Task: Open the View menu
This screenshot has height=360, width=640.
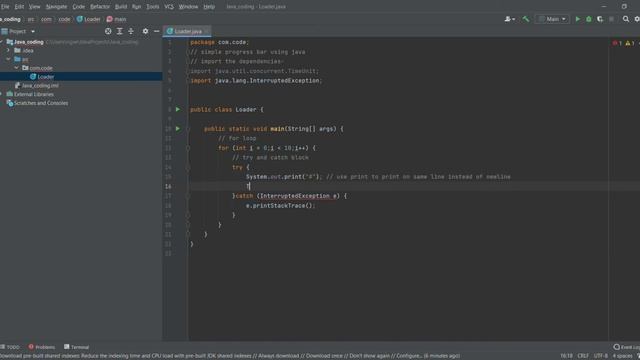Action: coord(34,7)
